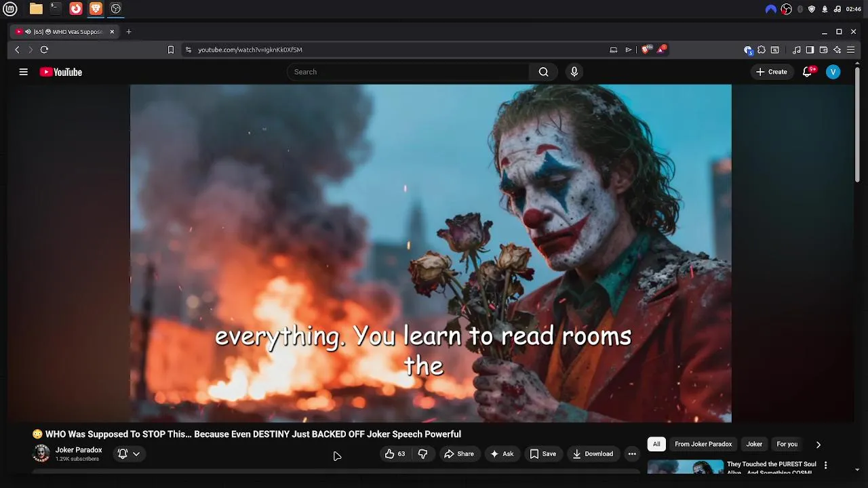This screenshot has width=868, height=488.
Task: Select the Joker filter chip
Action: [x=754, y=445]
